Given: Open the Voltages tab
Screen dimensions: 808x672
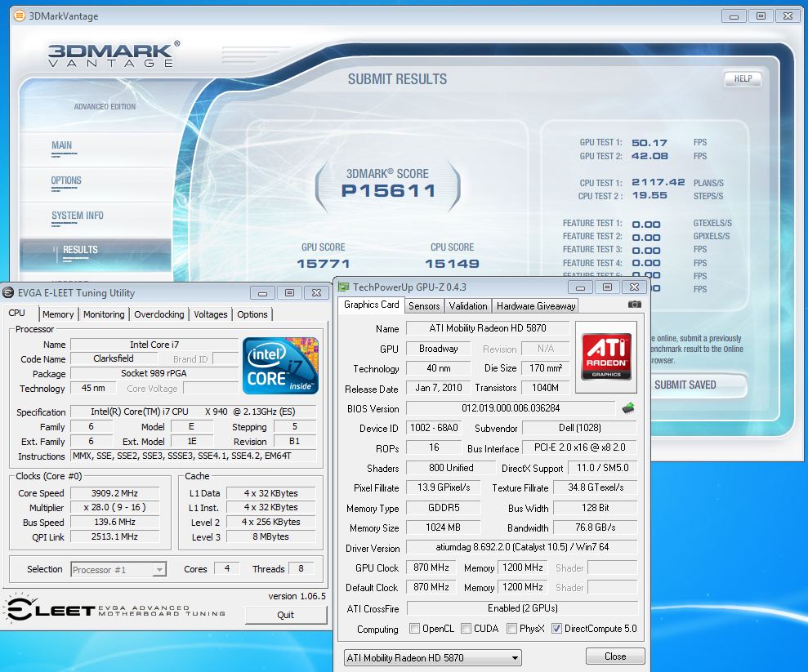Looking at the screenshot, I should (210, 314).
